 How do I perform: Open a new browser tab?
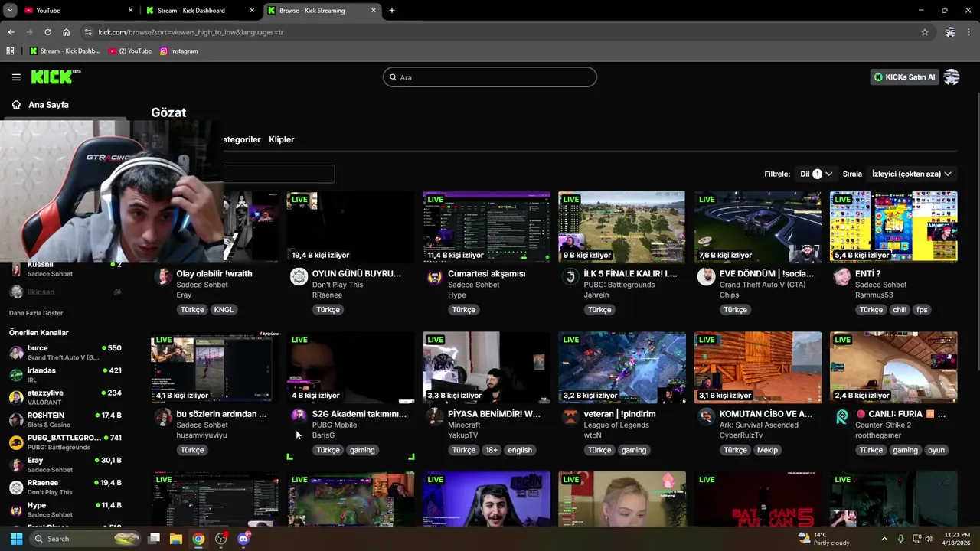point(392,10)
